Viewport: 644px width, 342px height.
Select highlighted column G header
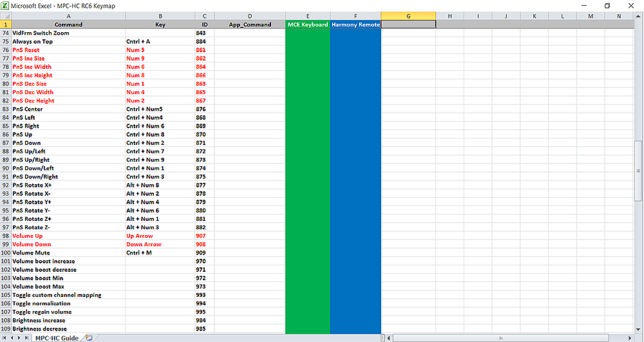click(408, 16)
